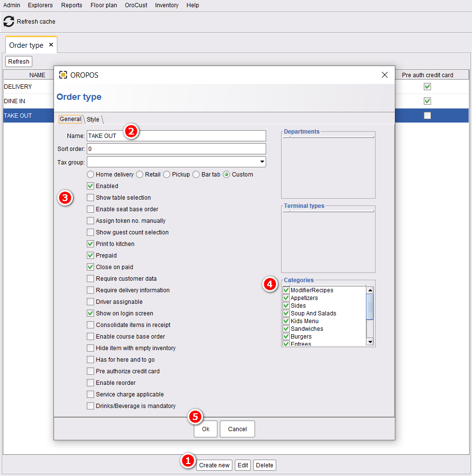Check Driver assignable
The image size is (472, 476).
[90, 302]
